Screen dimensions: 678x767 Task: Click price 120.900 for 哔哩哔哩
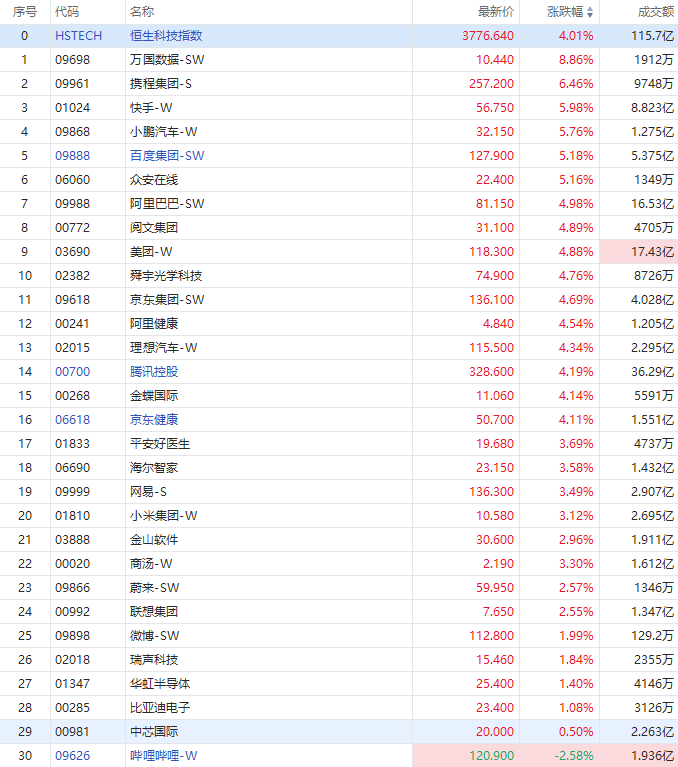tap(492, 756)
